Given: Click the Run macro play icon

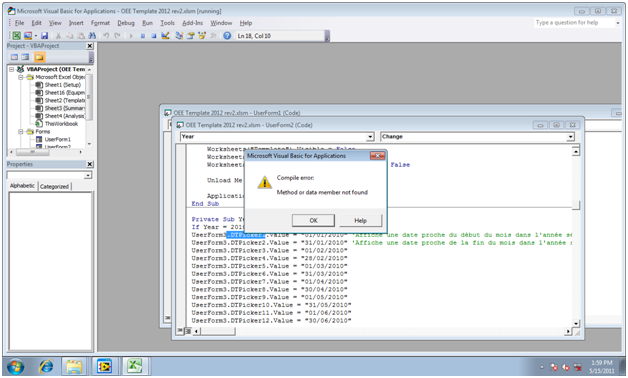Looking at the screenshot, I should pos(131,36).
